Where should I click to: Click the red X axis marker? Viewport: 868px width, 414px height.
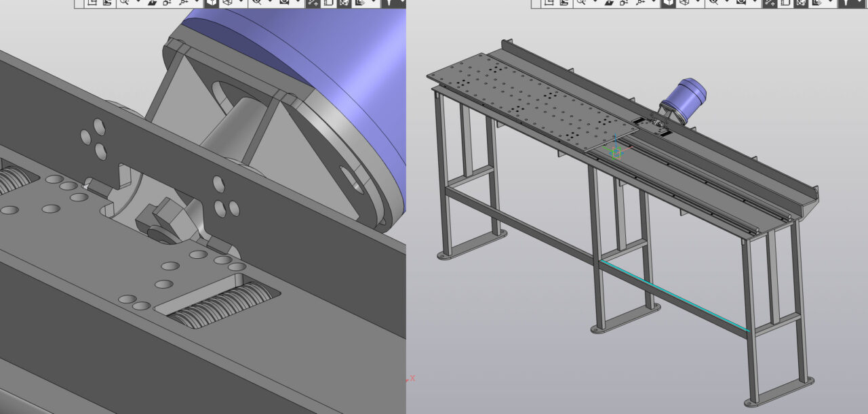coord(411,379)
